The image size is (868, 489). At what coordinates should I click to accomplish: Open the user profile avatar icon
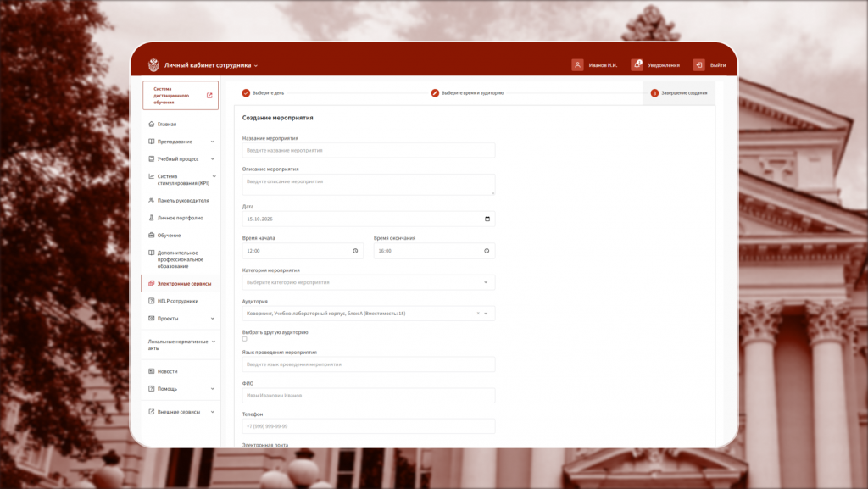(577, 64)
